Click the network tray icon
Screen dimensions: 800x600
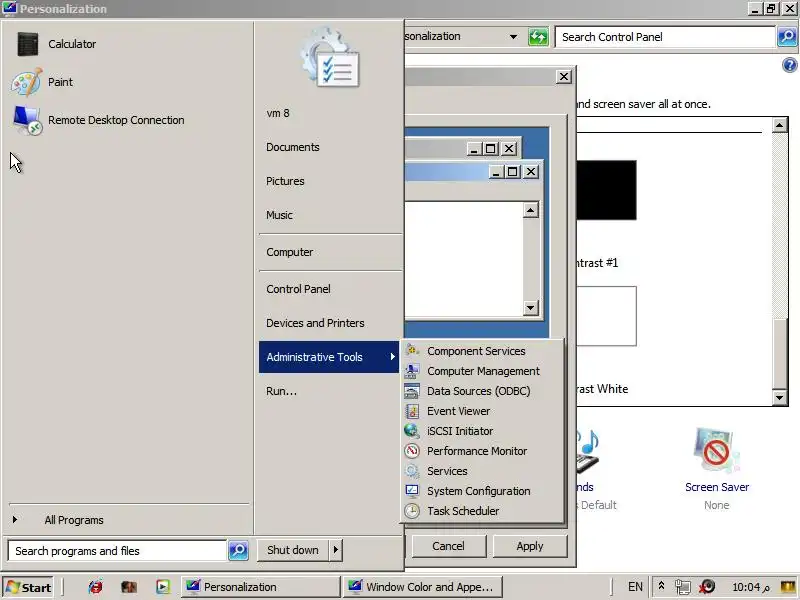683,587
